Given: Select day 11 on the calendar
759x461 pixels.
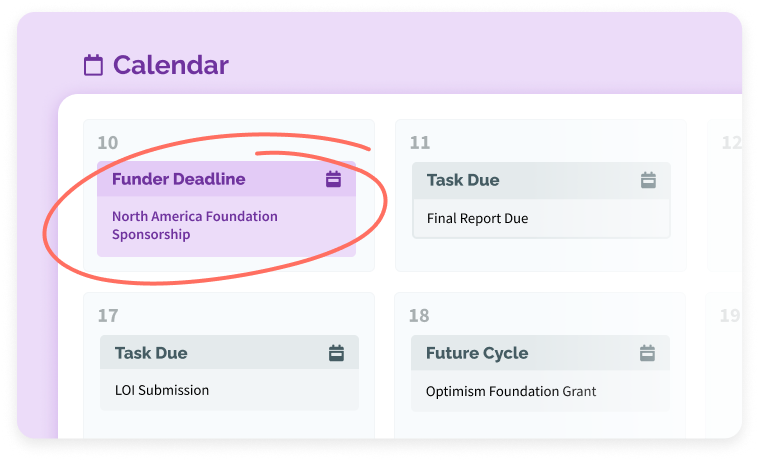Looking at the screenshot, I should (420, 143).
